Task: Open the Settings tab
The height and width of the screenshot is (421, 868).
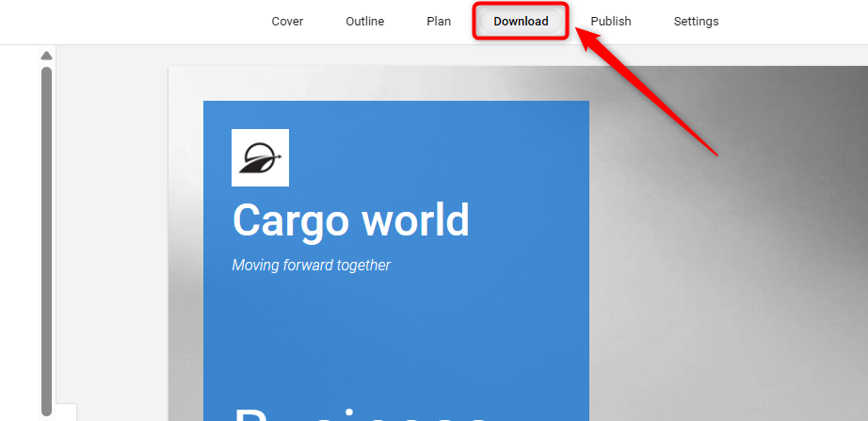Action: coord(696,22)
